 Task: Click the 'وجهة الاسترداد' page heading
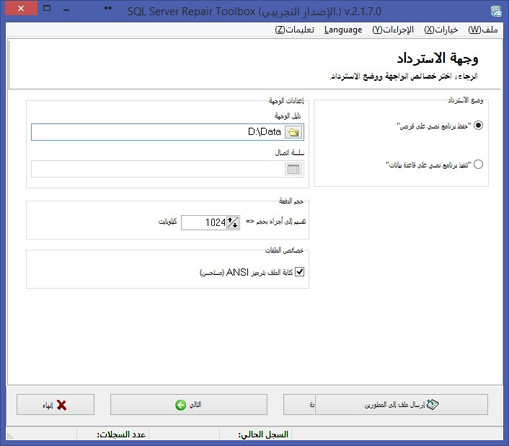tap(437, 59)
